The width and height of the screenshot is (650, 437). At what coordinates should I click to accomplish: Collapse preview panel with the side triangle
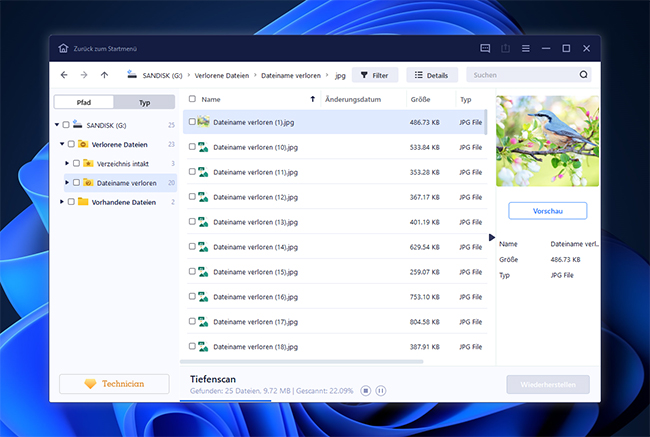(492, 237)
